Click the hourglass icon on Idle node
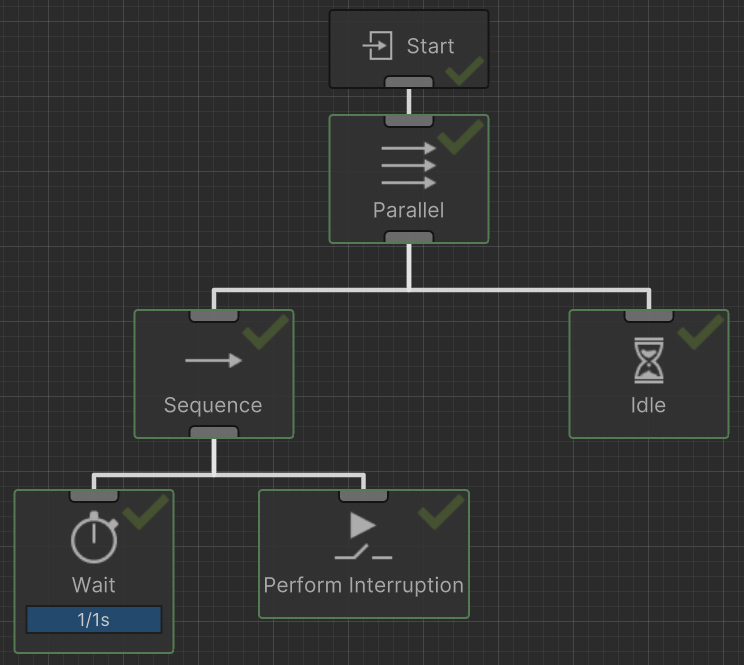This screenshot has width=744, height=665. tap(648, 360)
